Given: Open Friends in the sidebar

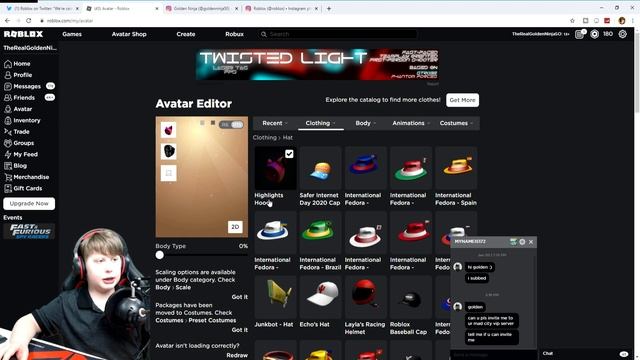Looking at the screenshot, I should pyautogui.click(x=20, y=98).
